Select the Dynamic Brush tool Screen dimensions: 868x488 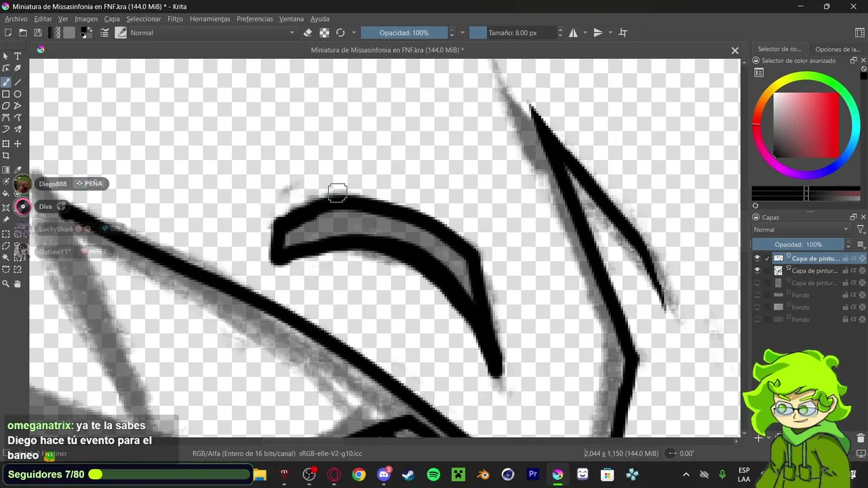point(6,129)
